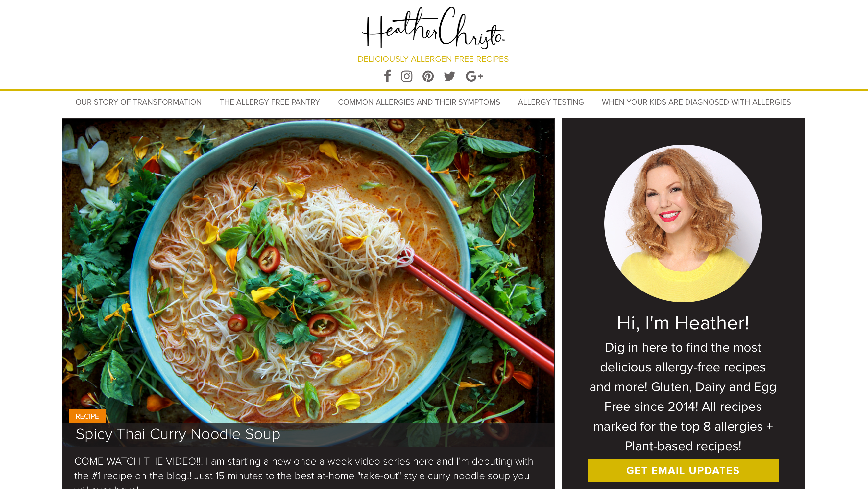Viewport: 868px width, 489px height.
Task: Open the Twitter bird icon
Action: [449, 76]
